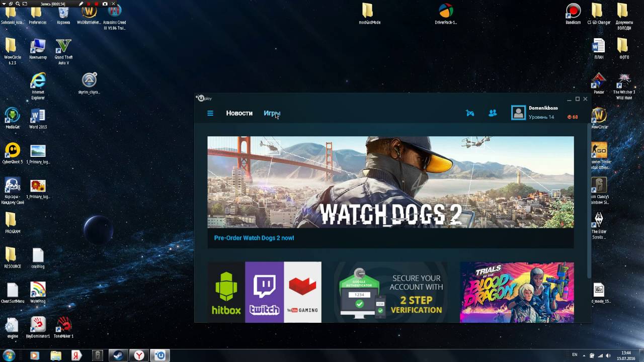Select the Компьютер desktop icon

(x=38, y=49)
